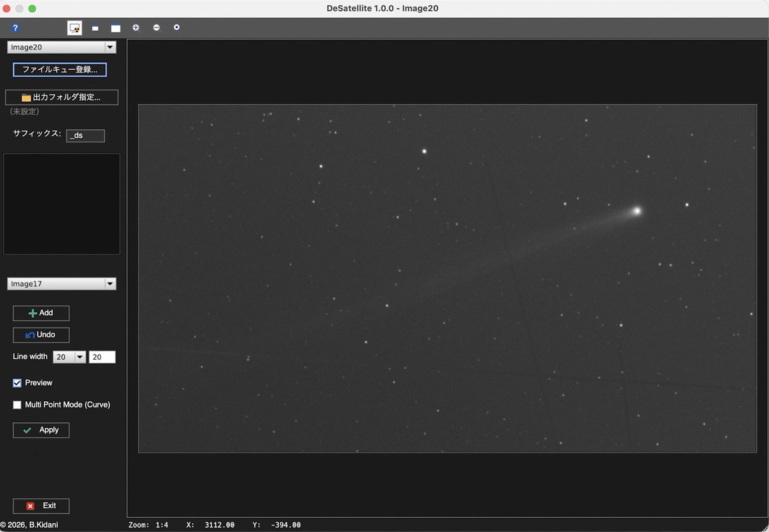Click the Line width label
The height and width of the screenshot is (532, 769).
pos(30,356)
